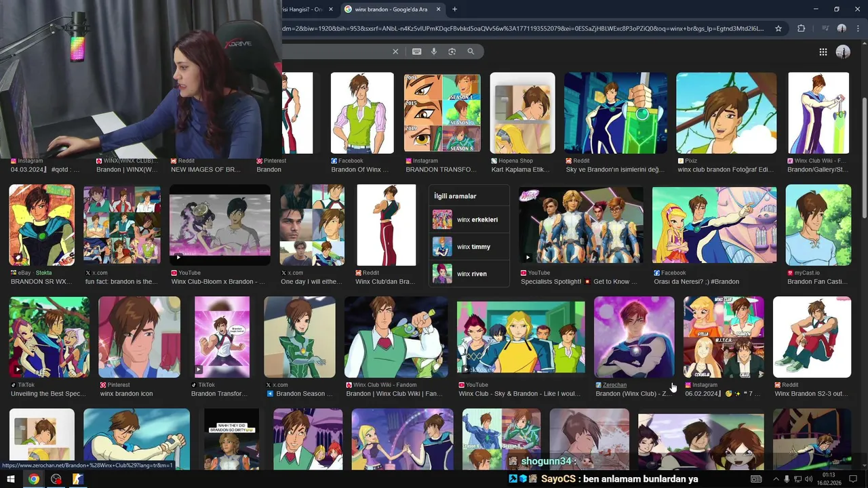Open YouTube 'Winx Club-Bloom x Brandon' video

point(220,225)
